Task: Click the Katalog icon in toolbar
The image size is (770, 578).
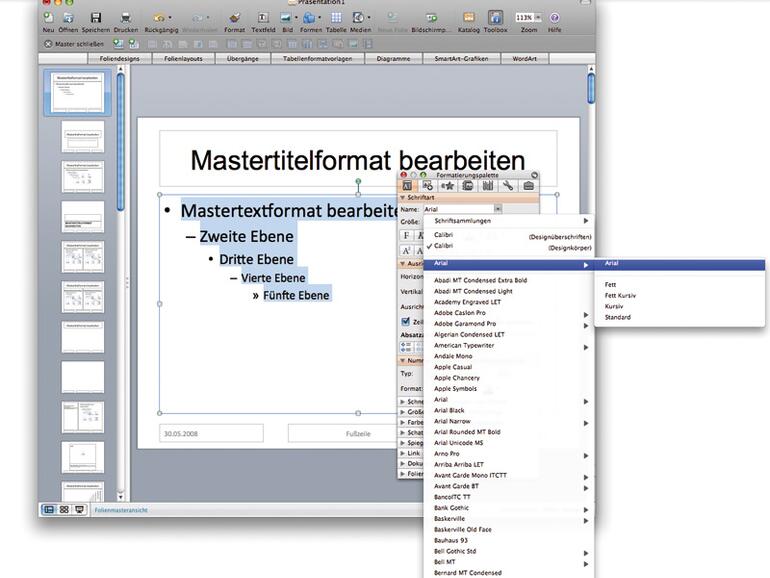Action: [469, 18]
